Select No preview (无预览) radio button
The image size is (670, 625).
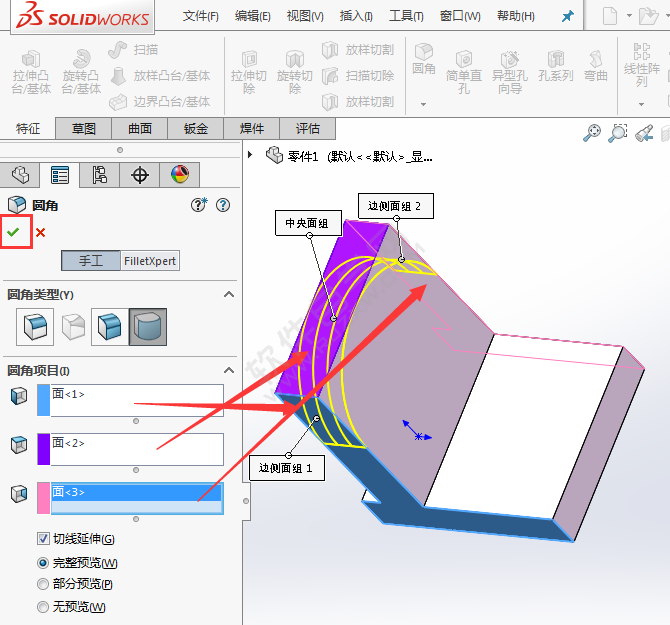[x=43, y=607]
